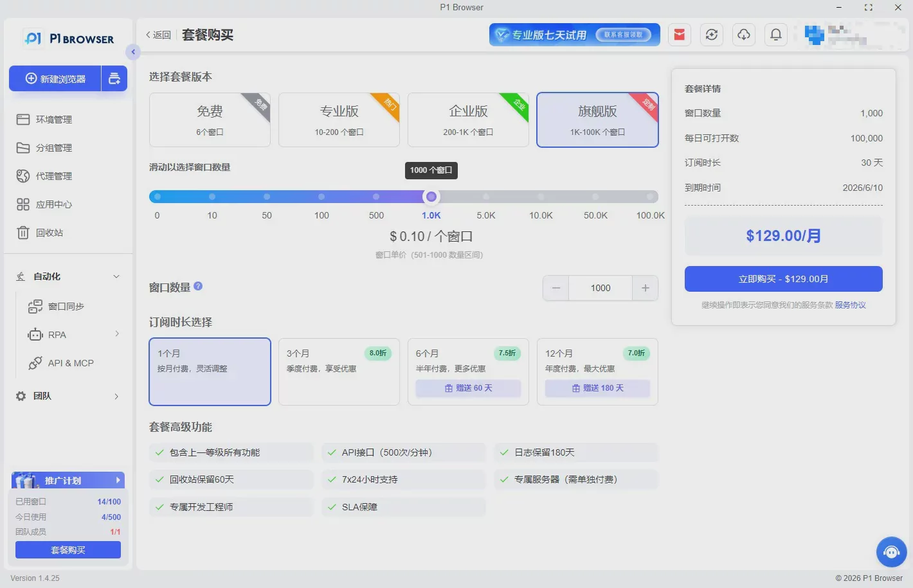Click the batch create icon beside 新建浏览器
913x588 pixels.
[114, 78]
